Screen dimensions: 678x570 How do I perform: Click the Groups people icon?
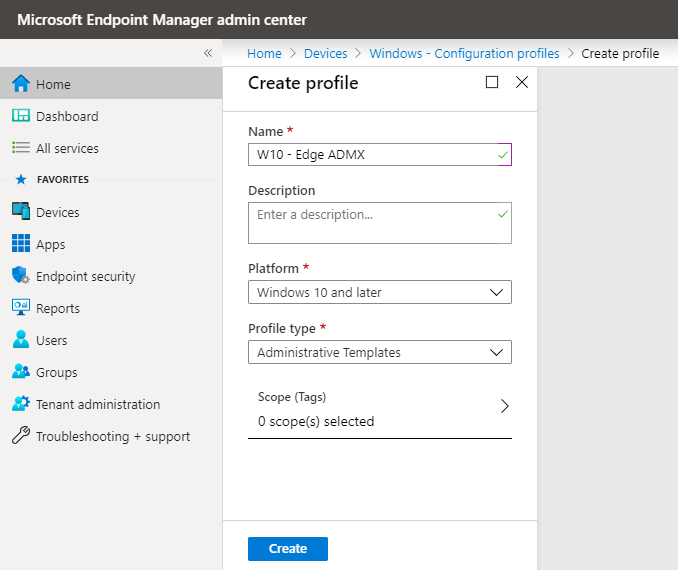click(21, 371)
